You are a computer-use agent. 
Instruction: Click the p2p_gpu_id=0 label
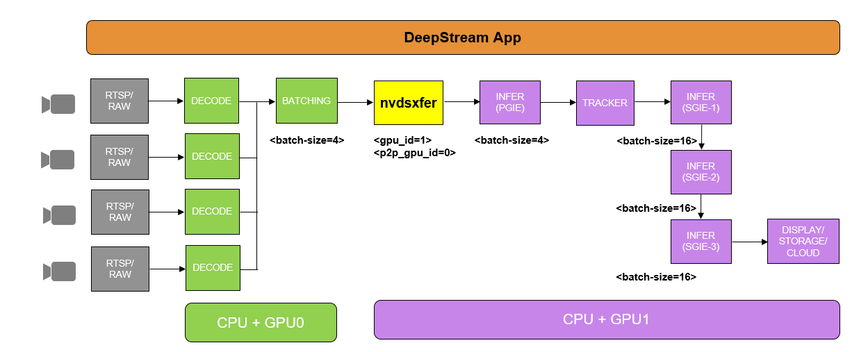tap(414, 153)
